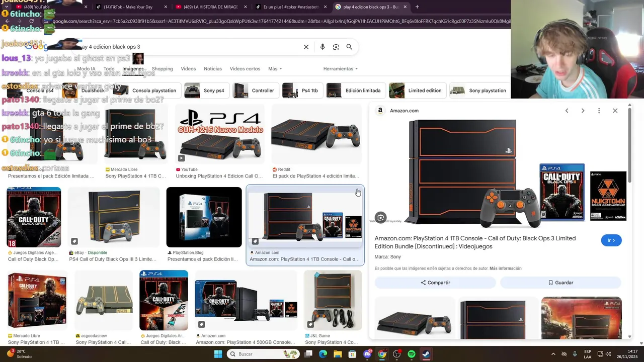Launch Microsoft Edge from taskbar
This screenshot has width=644, height=362.
tap(323, 354)
